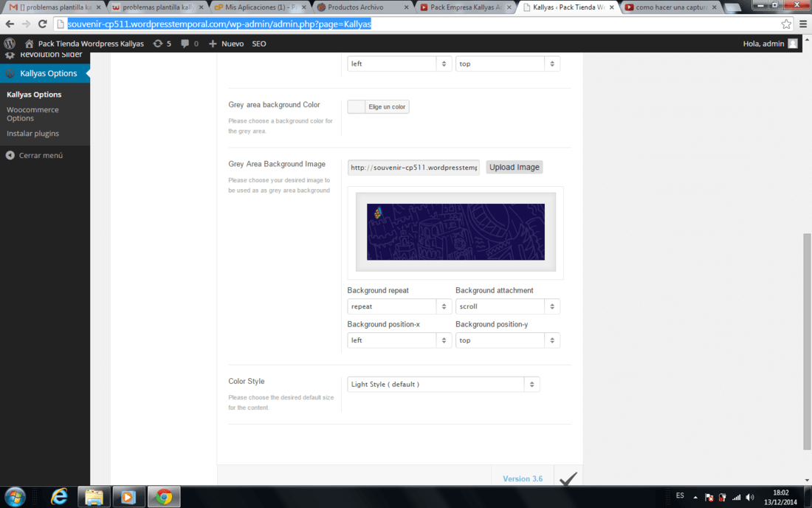Open Kallyas Options main sidebar menu
Viewport: 812px width, 508px height.
45,74
